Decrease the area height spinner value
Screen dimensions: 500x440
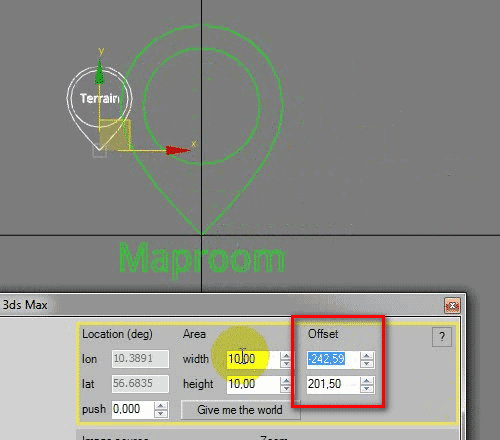point(286,389)
